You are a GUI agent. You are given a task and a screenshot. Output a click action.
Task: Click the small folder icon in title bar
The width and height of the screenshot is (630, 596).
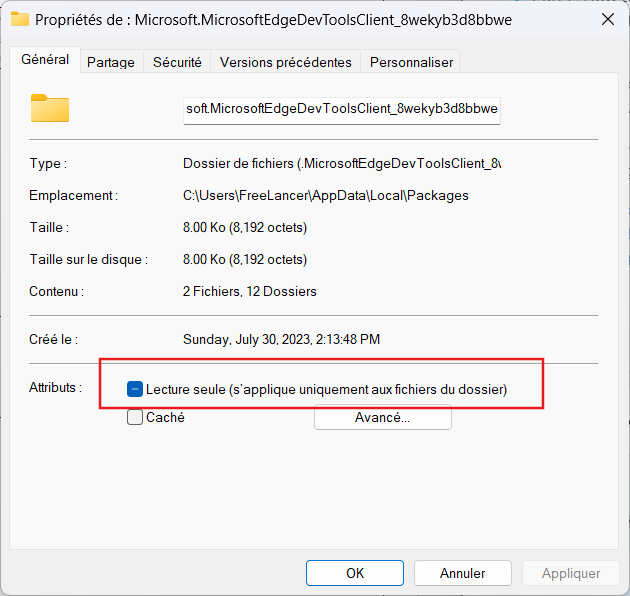[x=20, y=19]
